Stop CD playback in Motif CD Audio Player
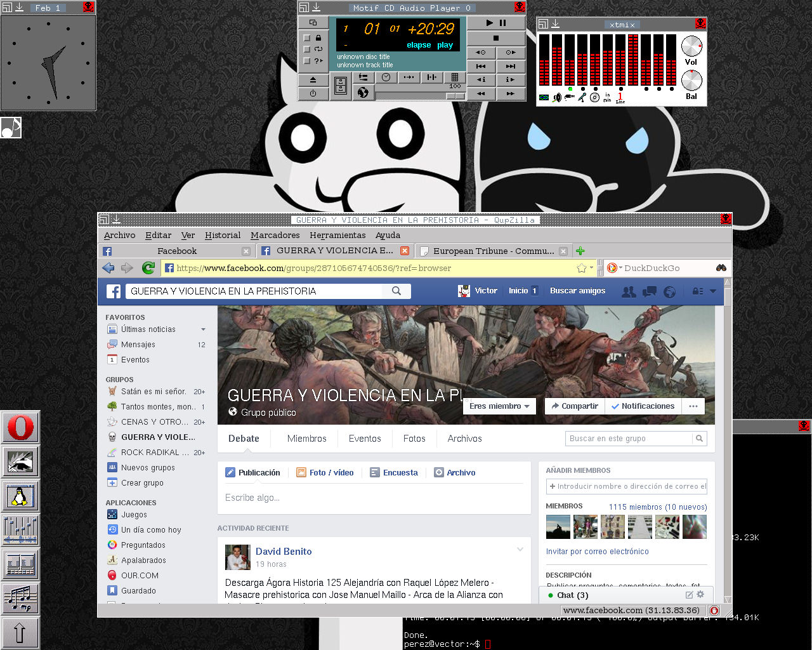 coord(496,38)
